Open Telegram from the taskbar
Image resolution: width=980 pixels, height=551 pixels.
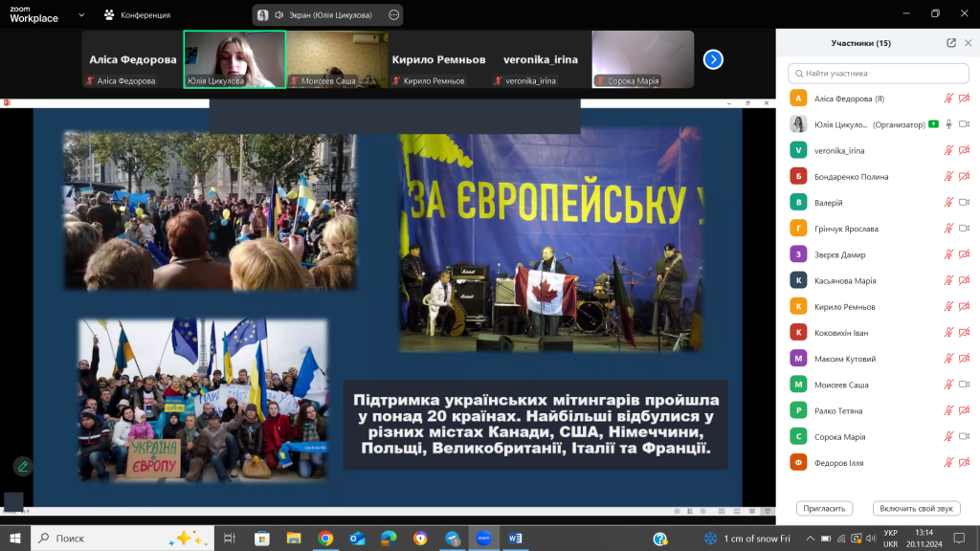point(452,539)
